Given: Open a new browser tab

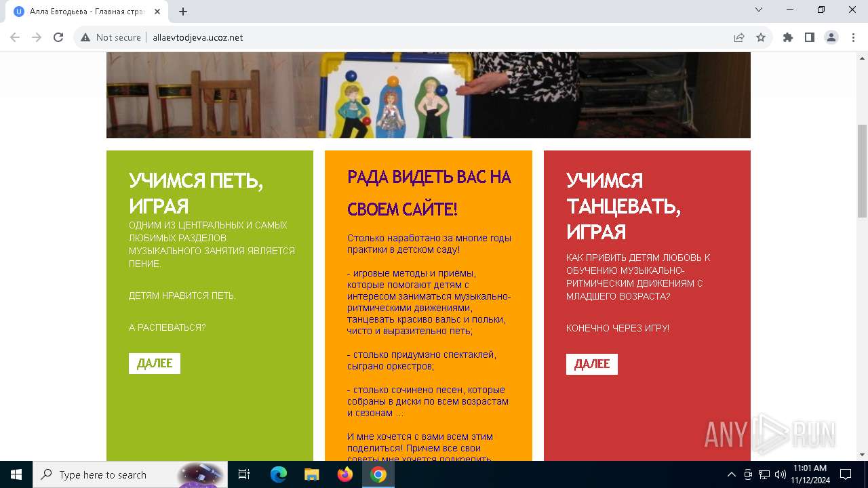Looking at the screenshot, I should click(x=183, y=11).
